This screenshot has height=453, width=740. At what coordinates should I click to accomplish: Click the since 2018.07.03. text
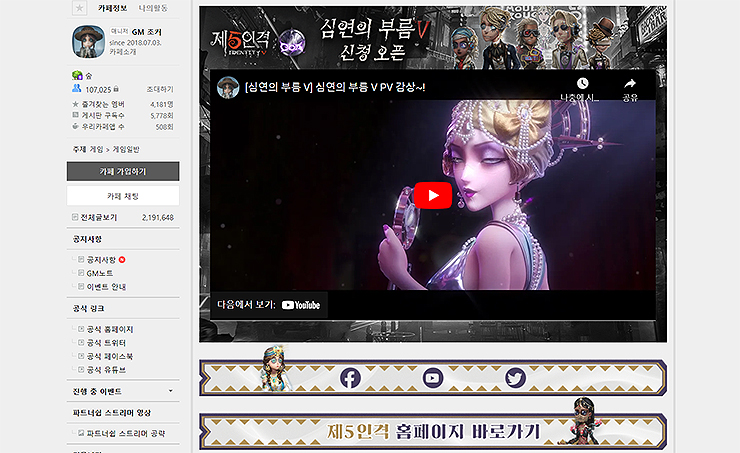135,42
